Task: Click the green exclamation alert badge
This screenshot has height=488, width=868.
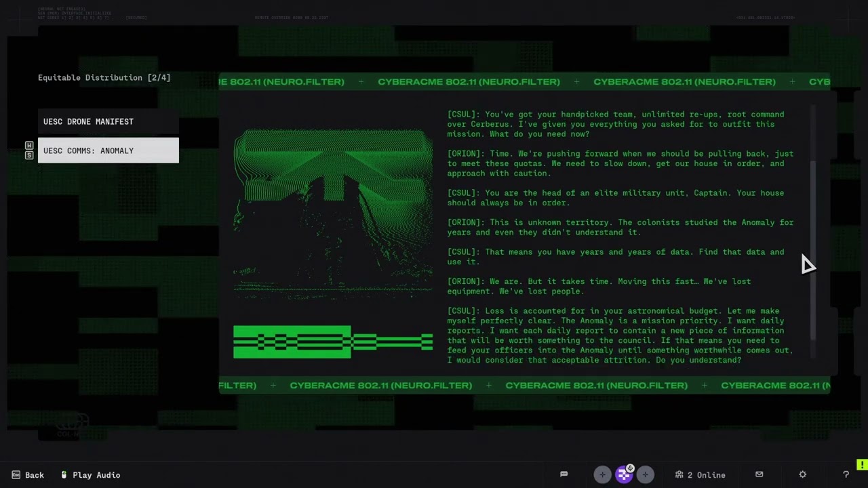Action: click(x=861, y=465)
